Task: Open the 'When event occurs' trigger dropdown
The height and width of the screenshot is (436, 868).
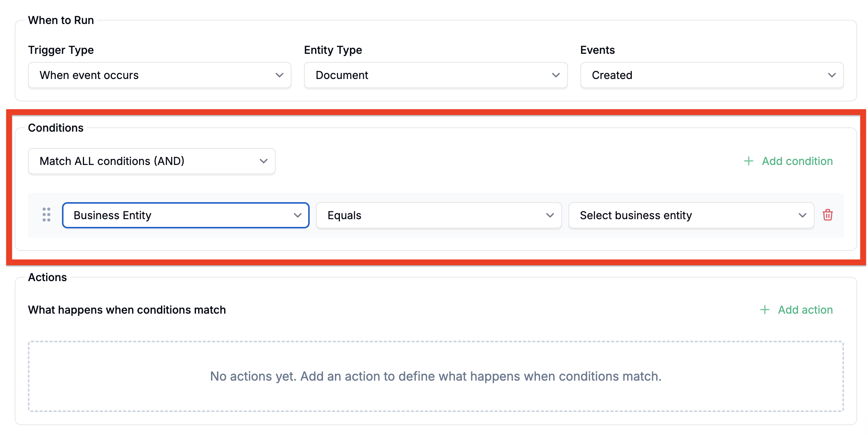Action: [x=159, y=75]
